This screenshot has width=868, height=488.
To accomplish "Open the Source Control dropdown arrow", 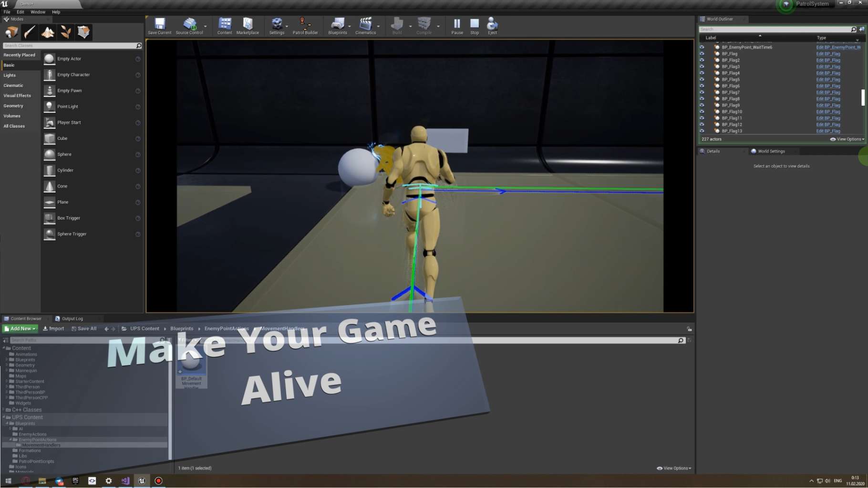I will click(206, 26).
